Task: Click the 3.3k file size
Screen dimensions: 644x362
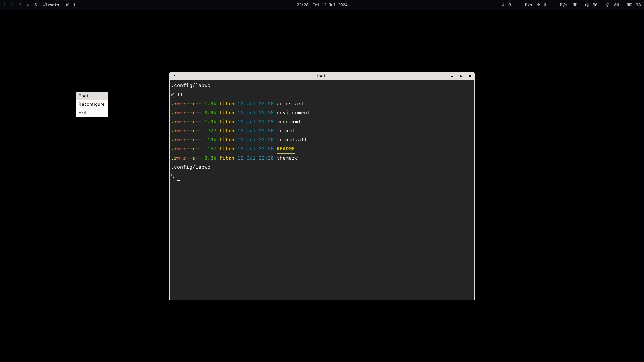Action: (x=210, y=158)
